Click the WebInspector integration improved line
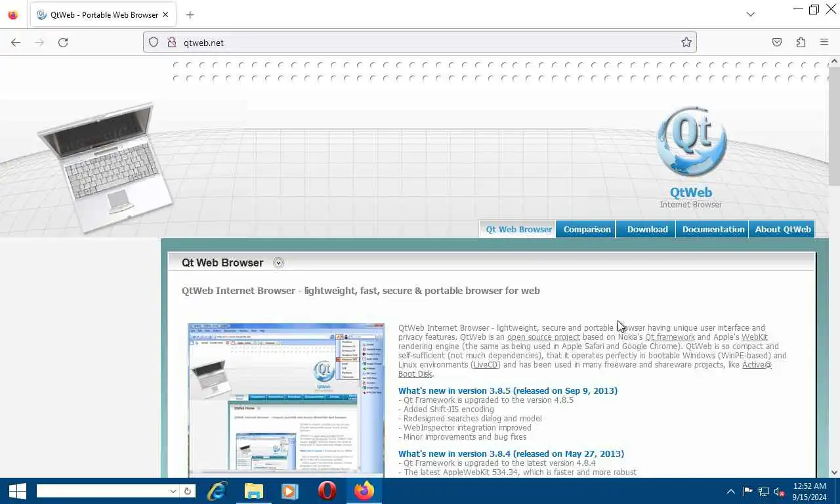The height and width of the screenshot is (504, 840). tap(465, 427)
